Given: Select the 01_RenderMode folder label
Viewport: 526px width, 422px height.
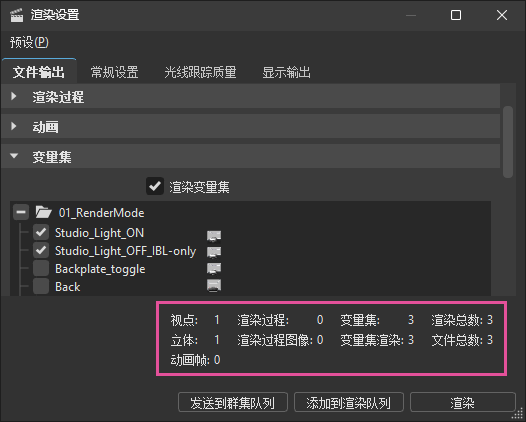Looking at the screenshot, I should pyautogui.click(x=101, y=213).
